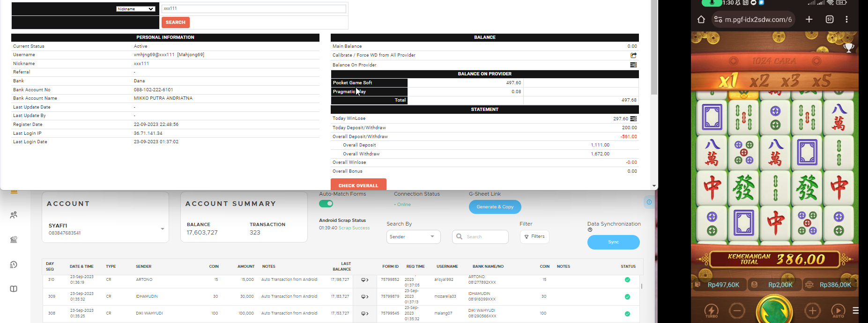Image resolution: width=868 pixels, height=323 pixels.
Task: Open the Today WinLose details list icon
Action: click(x=633, y=119)
